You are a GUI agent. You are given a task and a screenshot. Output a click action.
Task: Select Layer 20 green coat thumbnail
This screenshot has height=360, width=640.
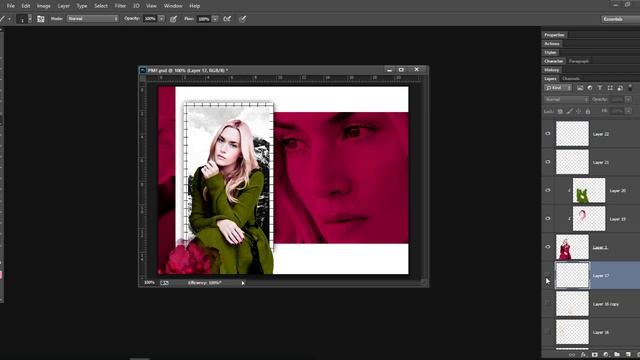tap(589, 190)
